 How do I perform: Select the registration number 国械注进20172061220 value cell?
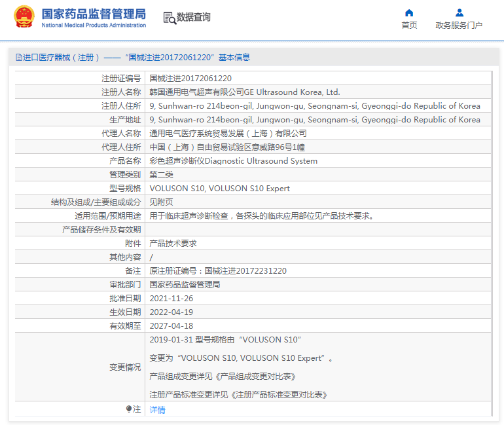point(190,78)
